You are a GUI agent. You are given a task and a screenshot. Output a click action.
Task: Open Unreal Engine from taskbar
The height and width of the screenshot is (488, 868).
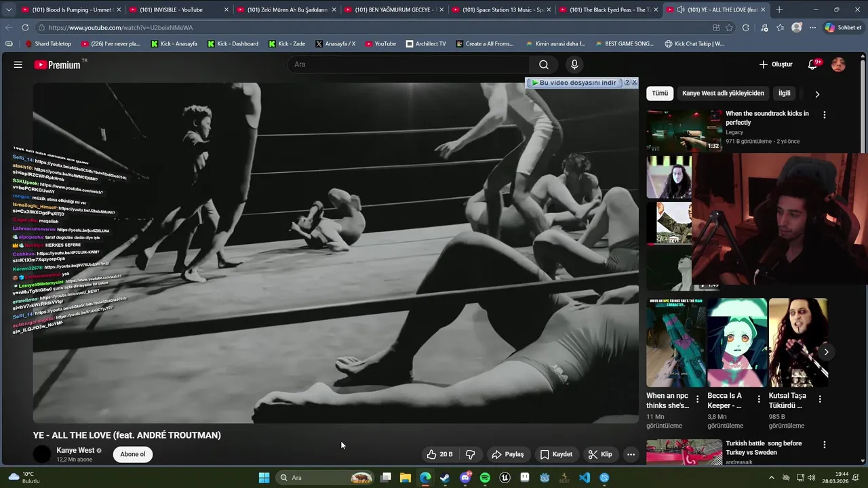coord(505,478)
